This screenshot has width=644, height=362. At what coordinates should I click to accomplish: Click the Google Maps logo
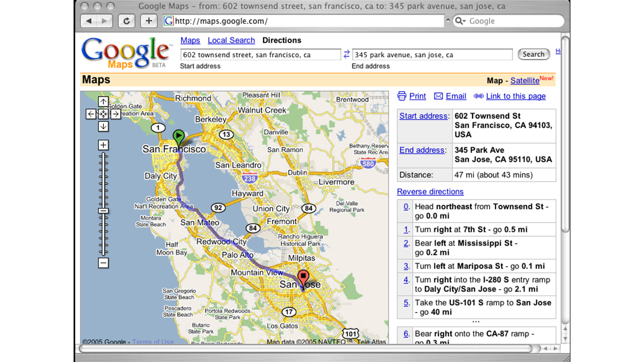point(126,53)
